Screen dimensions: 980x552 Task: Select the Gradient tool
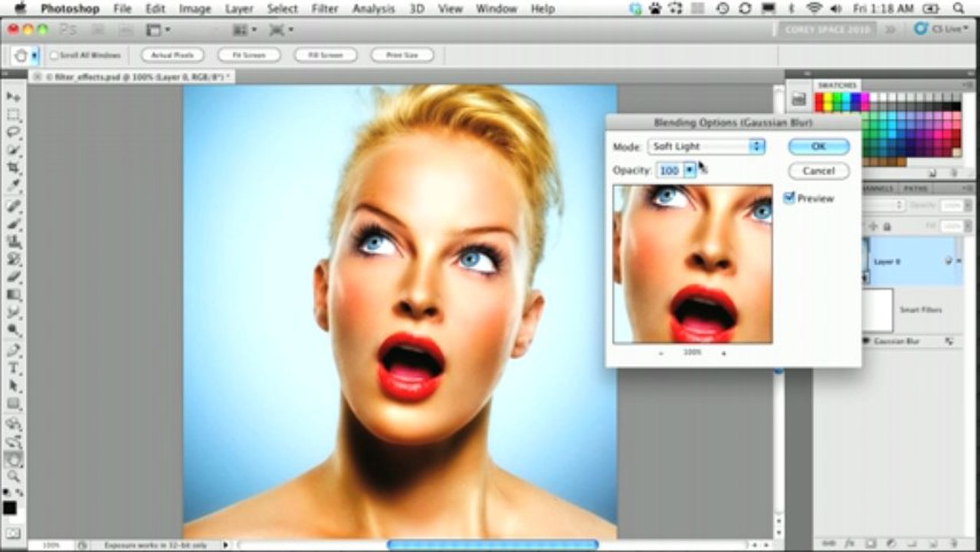(x=13, y=295)
